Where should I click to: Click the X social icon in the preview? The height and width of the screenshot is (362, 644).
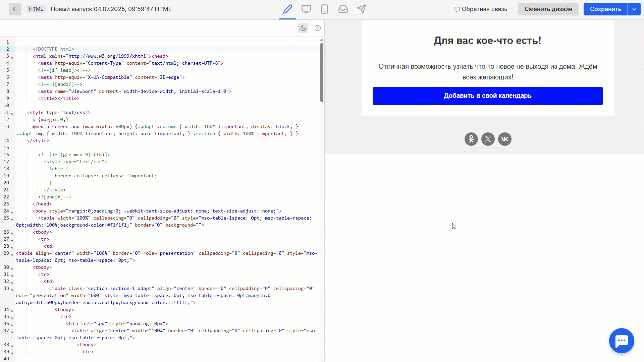coord(488,139)
